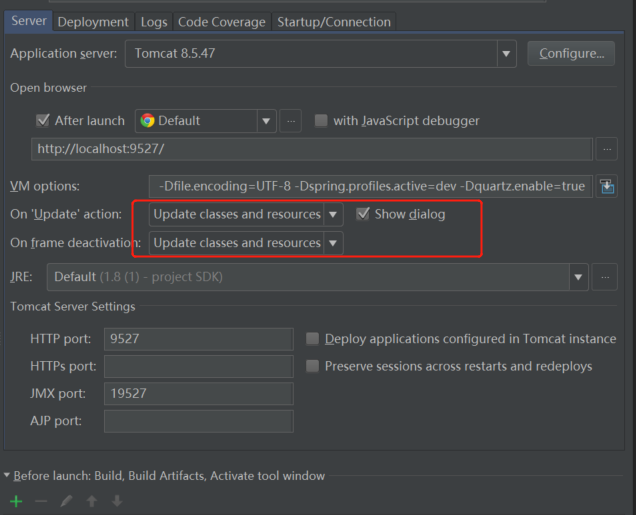Screen dimensions: 636x515
Task: Expand the JRE dropdown arrow
Action: tap(578, 277)
